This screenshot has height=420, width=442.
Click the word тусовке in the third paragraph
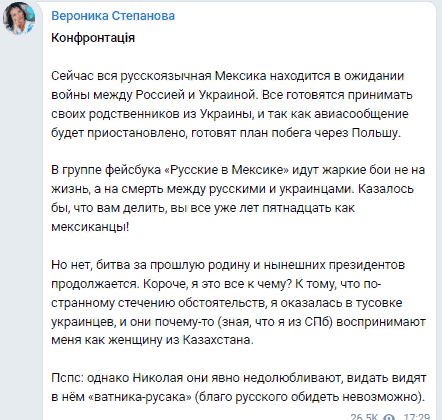(x=379, y=303)
